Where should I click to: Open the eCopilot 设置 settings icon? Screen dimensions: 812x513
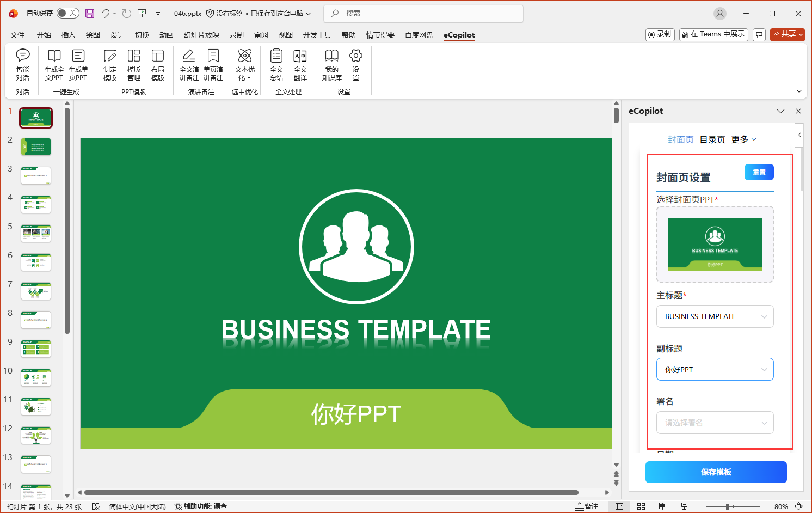click(355, 65)
